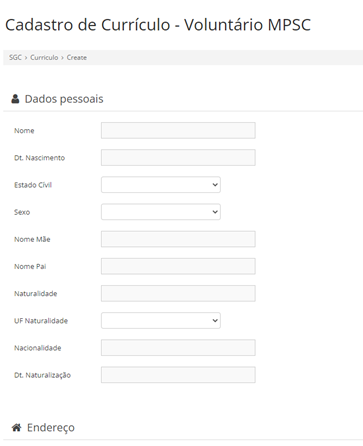This screenshot has height=446, width=363.
Task: Click the Cadastro de Currículo page title
Action: [158, 25]
